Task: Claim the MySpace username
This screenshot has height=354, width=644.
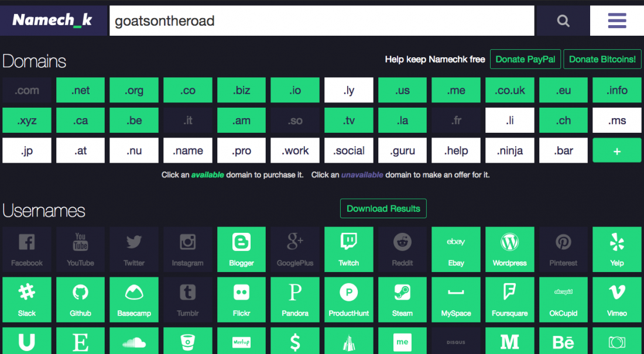Action: point(456,300)
